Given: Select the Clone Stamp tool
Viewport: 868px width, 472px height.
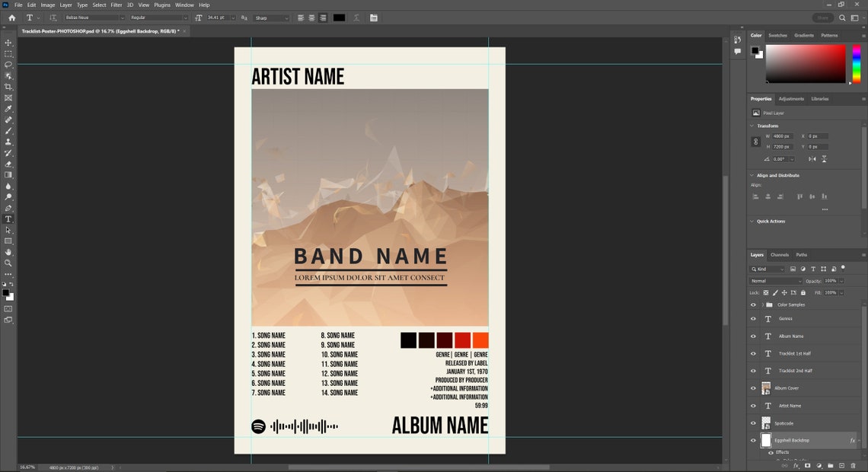Looking at the screenshot, I should point(8,141).
